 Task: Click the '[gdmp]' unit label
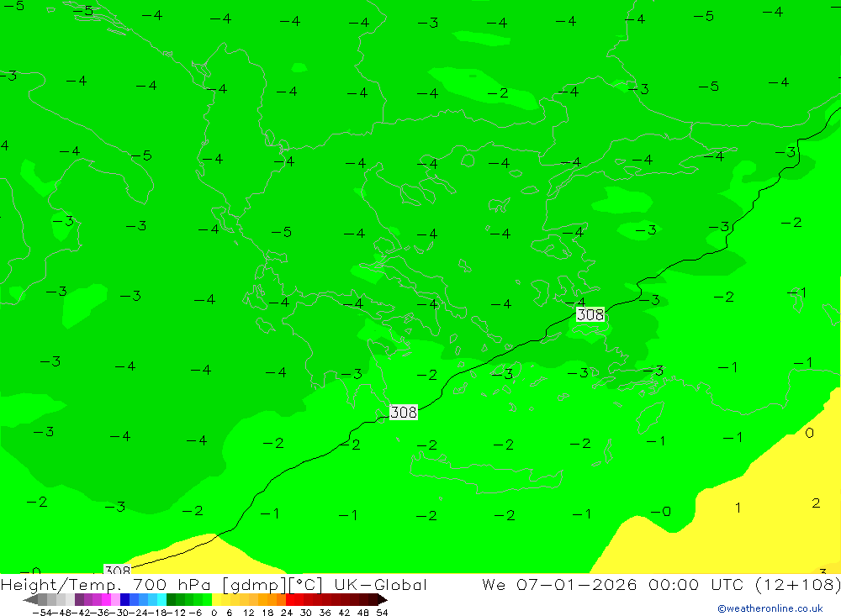click(x=254, y=585)
